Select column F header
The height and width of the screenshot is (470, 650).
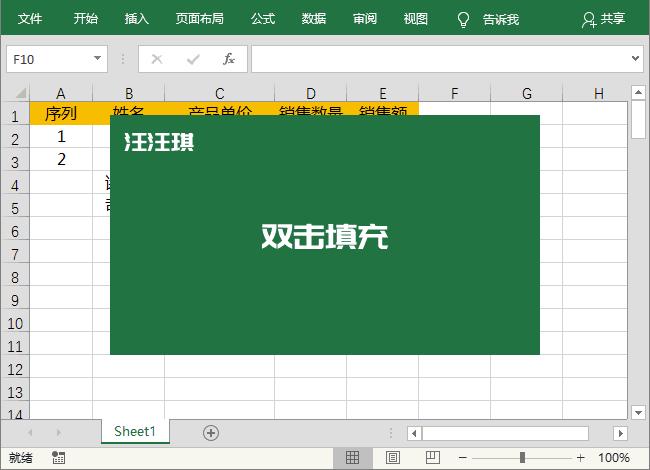coord(454,93)
